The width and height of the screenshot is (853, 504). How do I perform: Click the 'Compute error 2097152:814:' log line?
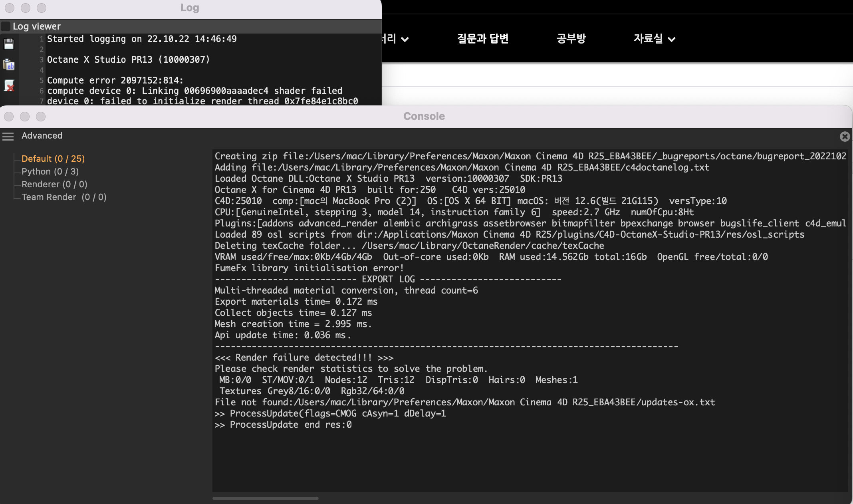(115, 80)
